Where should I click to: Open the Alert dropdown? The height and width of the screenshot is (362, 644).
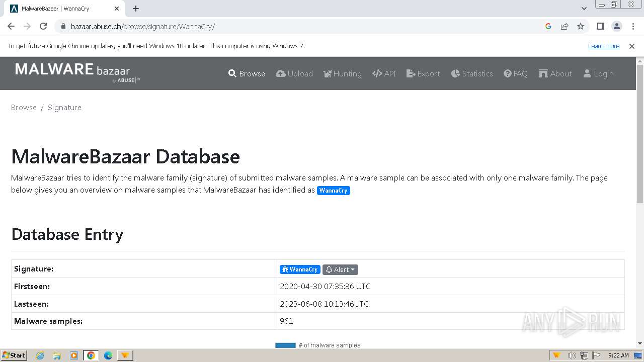pos(340,269)
